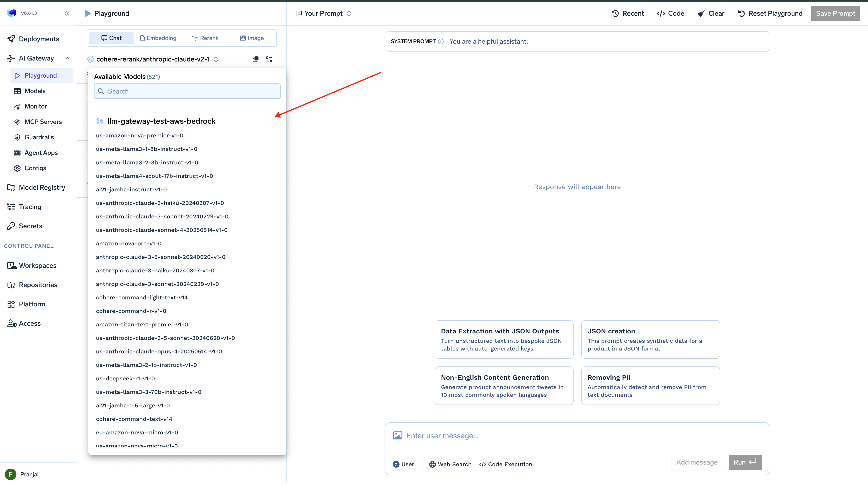Switch to the Rerank tab
Screen dimensions: 868x486
pos(205,38)
